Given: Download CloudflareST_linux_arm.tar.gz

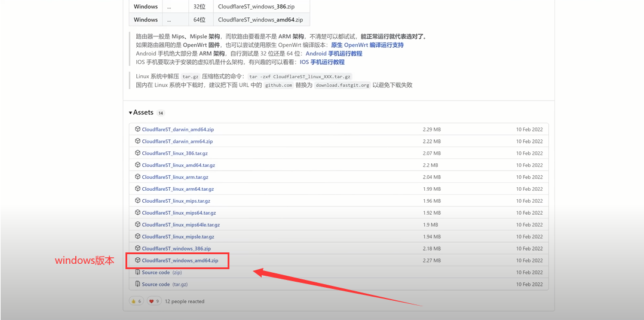Looking at the screenshot, I should pos(175,177).
